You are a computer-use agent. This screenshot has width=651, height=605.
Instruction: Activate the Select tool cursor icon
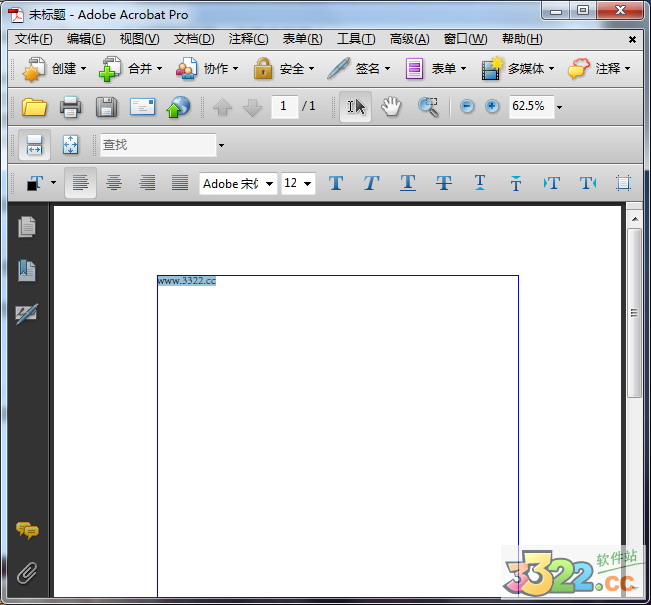pos(356,107)
